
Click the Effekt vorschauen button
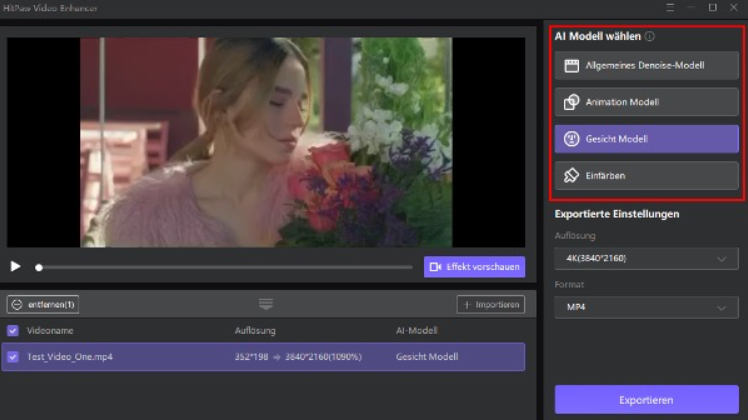pyautogui.click(x=474, y=266)
